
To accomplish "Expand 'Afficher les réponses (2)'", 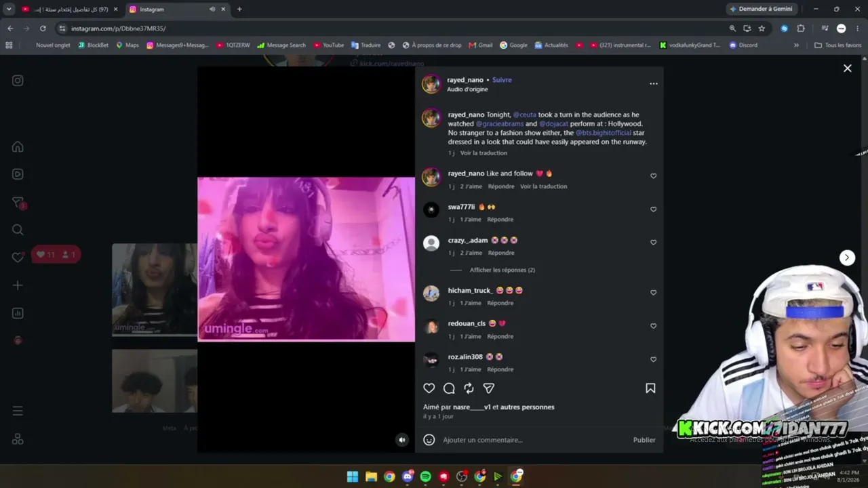I will tap(502, 270).
